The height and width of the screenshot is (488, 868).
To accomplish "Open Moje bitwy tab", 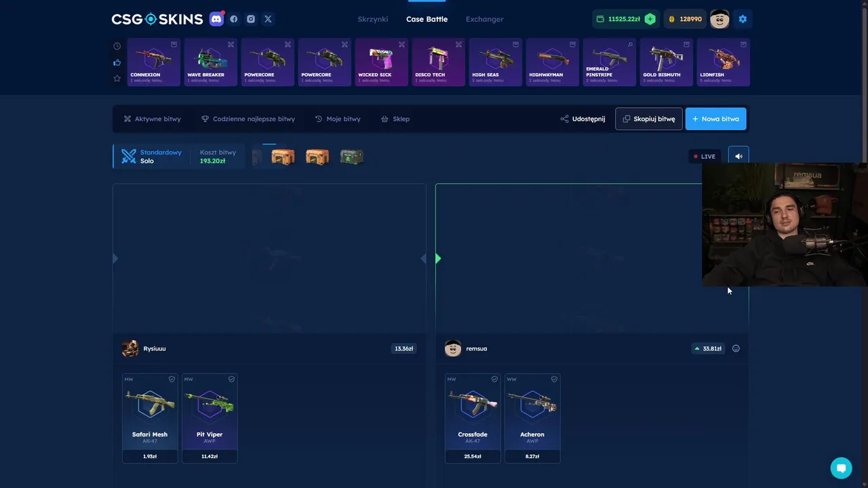I will pos(338,119).
